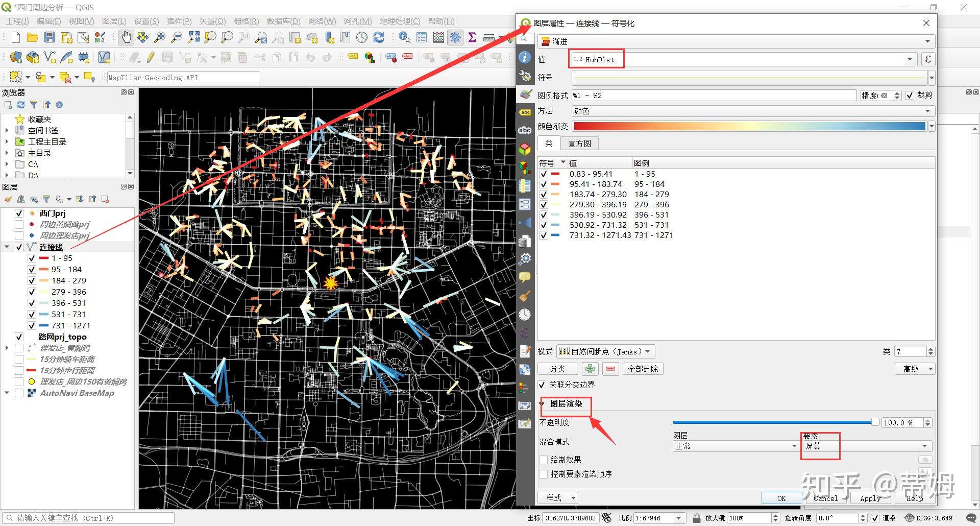Open the 视图(V) menu

(81, 21)
